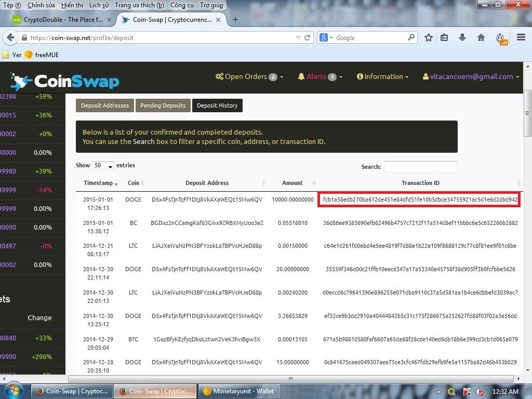The image size is (532, 399).
Task: Select transaction ID starting 36d86ee938
Action: [x=420, y=223]
